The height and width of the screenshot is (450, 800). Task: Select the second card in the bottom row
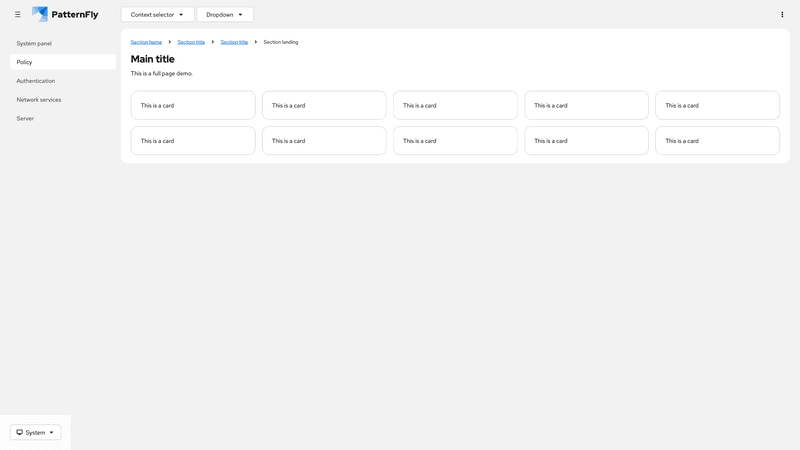tap(324, 141)
